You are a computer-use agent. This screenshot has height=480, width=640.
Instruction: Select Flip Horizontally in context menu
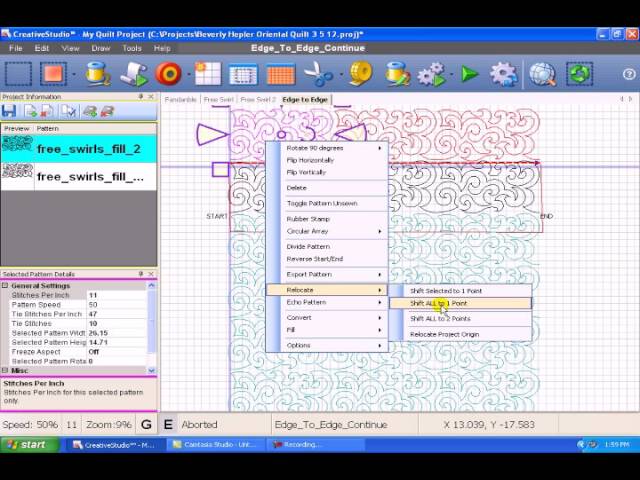click(x=327, y=160)
